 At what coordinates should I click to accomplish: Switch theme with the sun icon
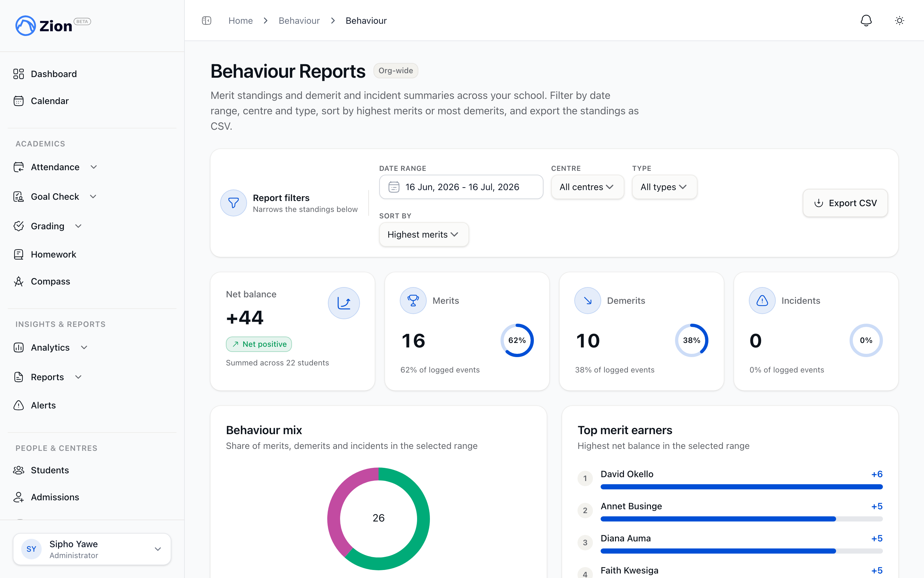coord(900,21)
